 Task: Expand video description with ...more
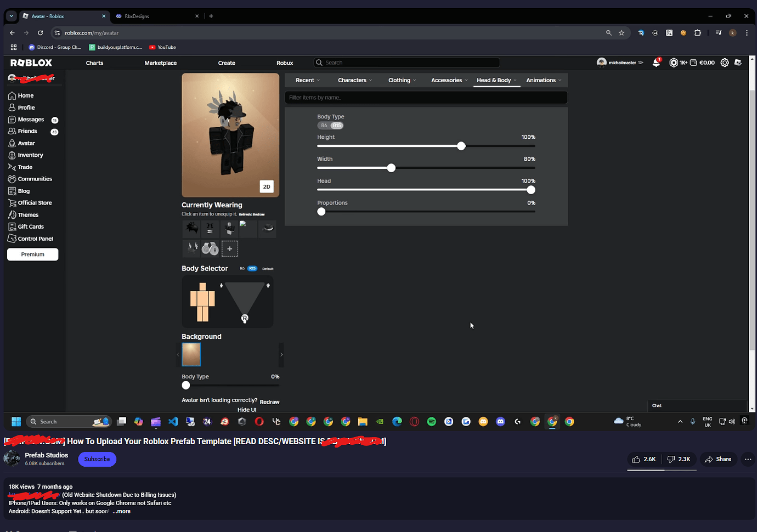coord(122,511)
